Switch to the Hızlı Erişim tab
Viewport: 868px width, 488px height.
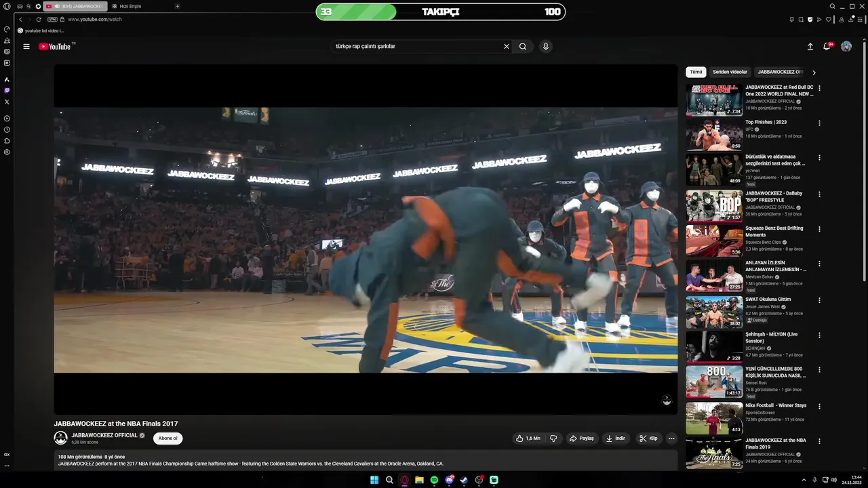(127, 6)
